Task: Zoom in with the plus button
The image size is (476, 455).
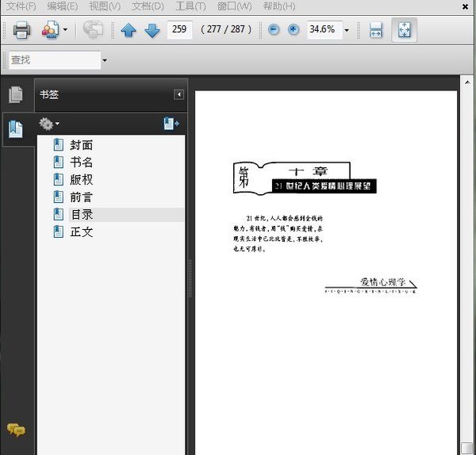Action: point(293,29)
